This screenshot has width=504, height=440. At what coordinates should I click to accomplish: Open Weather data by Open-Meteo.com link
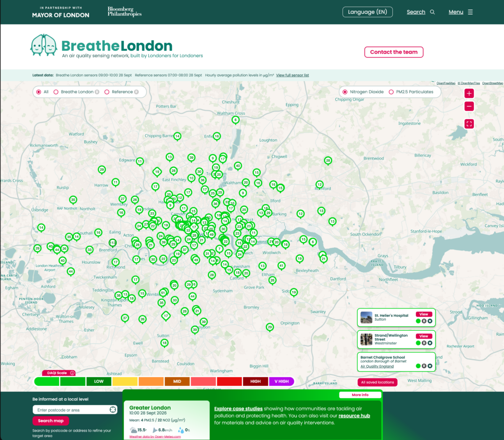(x=155, y=437)
